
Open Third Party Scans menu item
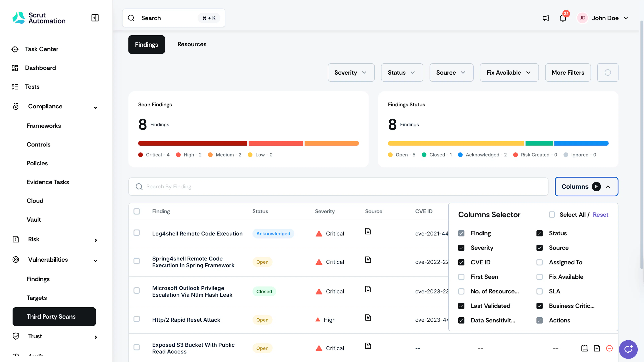click(54, 317)
